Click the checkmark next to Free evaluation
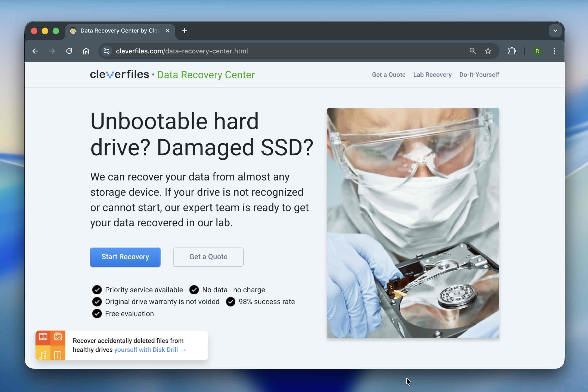Image resolution: width=588 pixels, height=392 pixels. pos(97,314)
